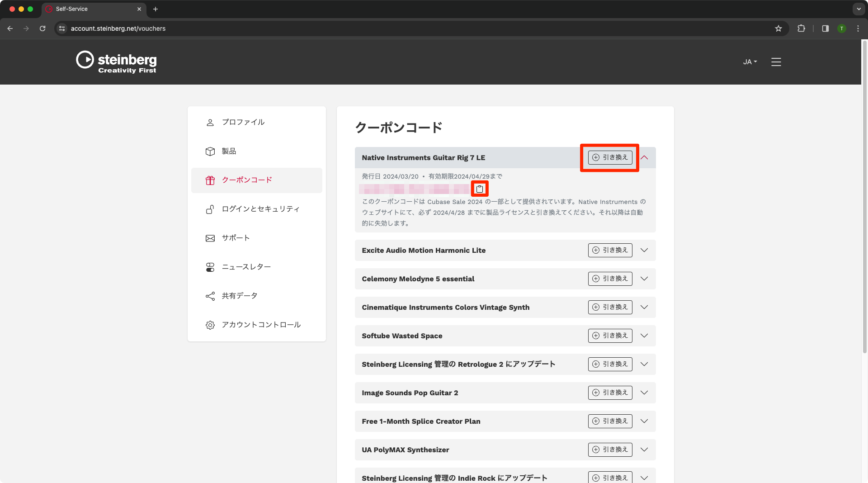Expand the Retrologue 2 update entry
This screenshot has width=868, height=483.
[x=644, y=364]
